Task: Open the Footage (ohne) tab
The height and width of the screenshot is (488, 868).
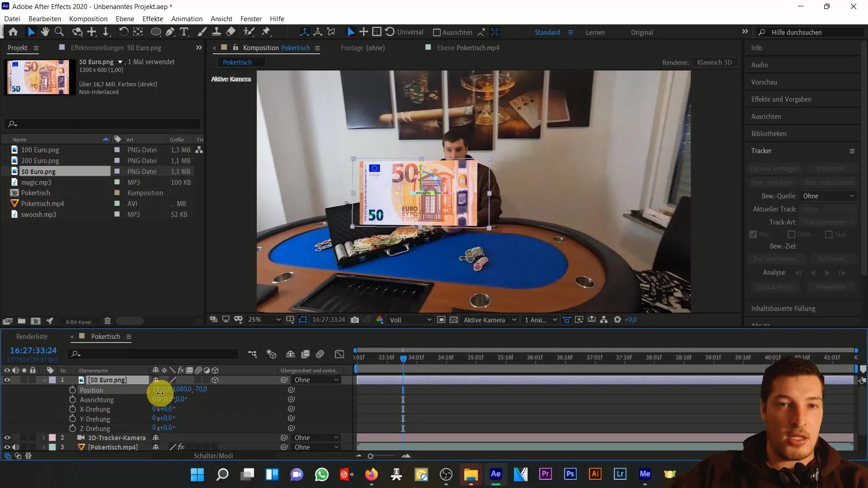Action: pos(363,48)
